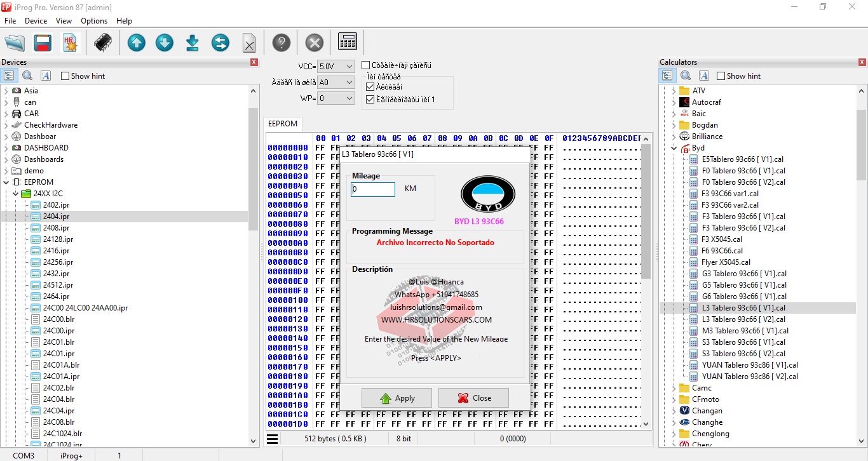Save with the red floppy disk icon
Screen dimensions: 868x461
click(43, 43)
